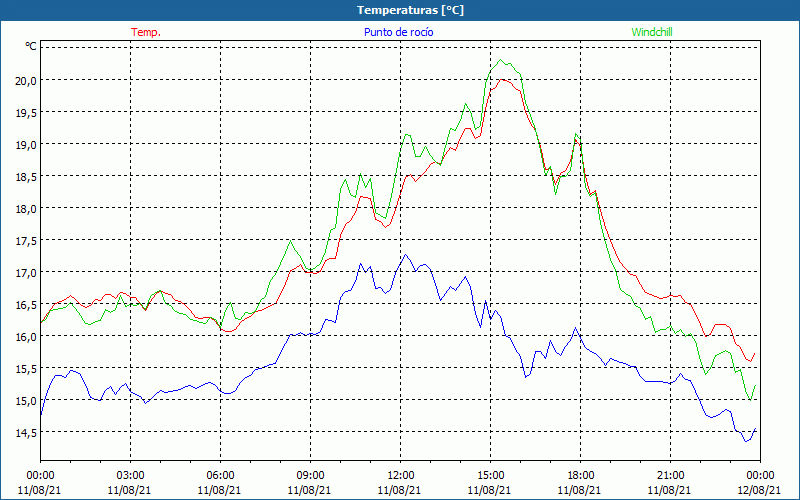Select the red 'Temp.' legend label

[146, 32]
